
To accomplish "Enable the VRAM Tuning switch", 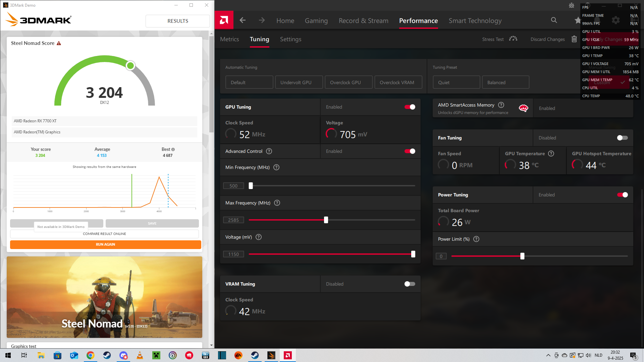I will (x=410, y=284).
